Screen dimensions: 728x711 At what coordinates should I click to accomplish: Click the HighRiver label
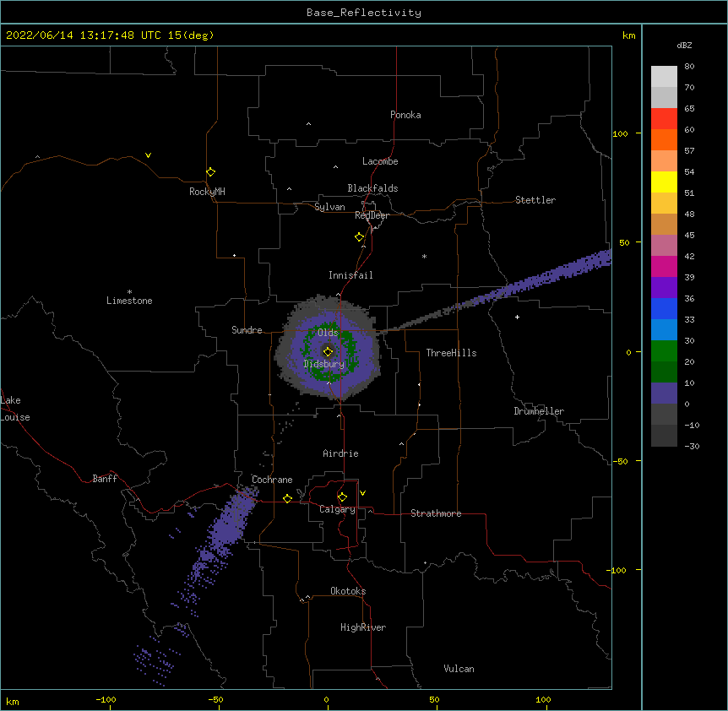(363, 627)
